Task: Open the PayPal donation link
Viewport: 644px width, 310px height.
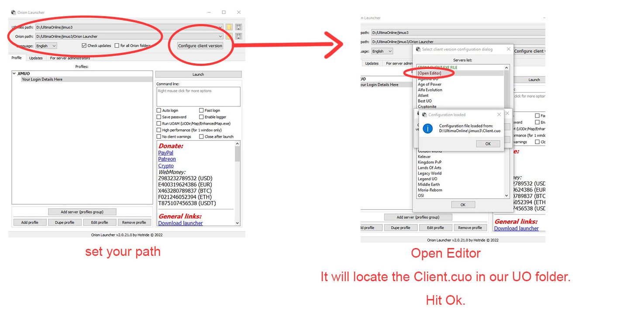Action: [x=165, y=153]
